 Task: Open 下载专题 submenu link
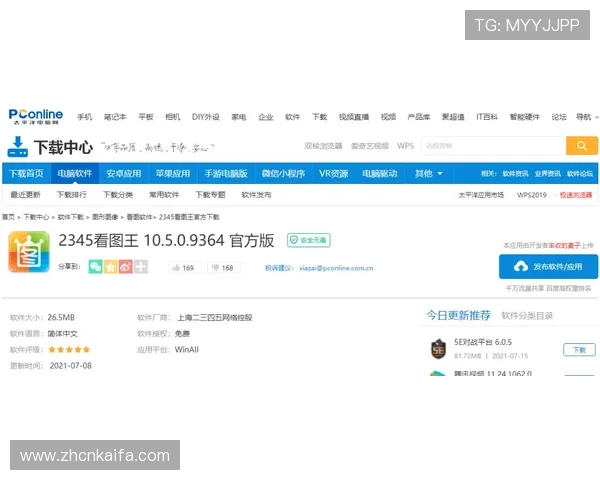tap(210, 195)
